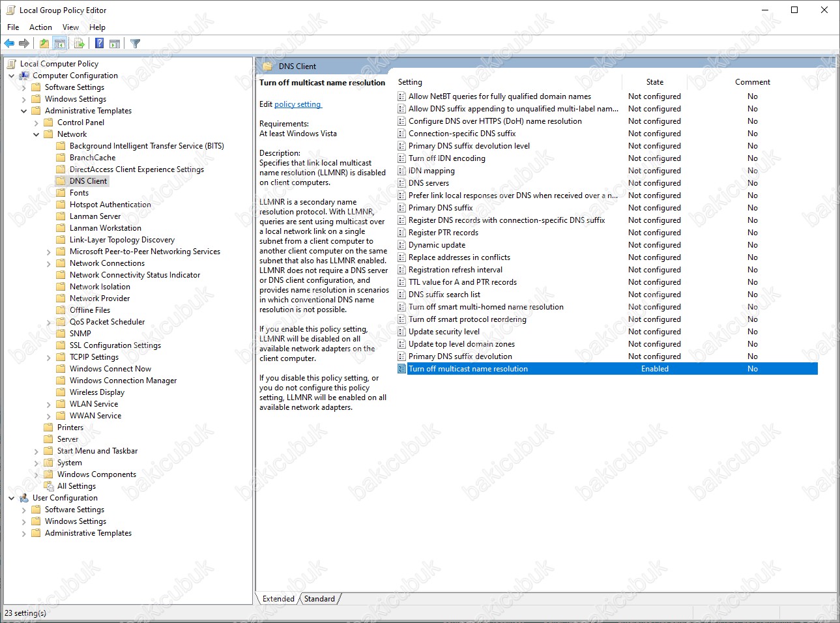The width and height of the screenshot is (840, 623).
Task: Expand the WLAN Service node
Action: 48,404
